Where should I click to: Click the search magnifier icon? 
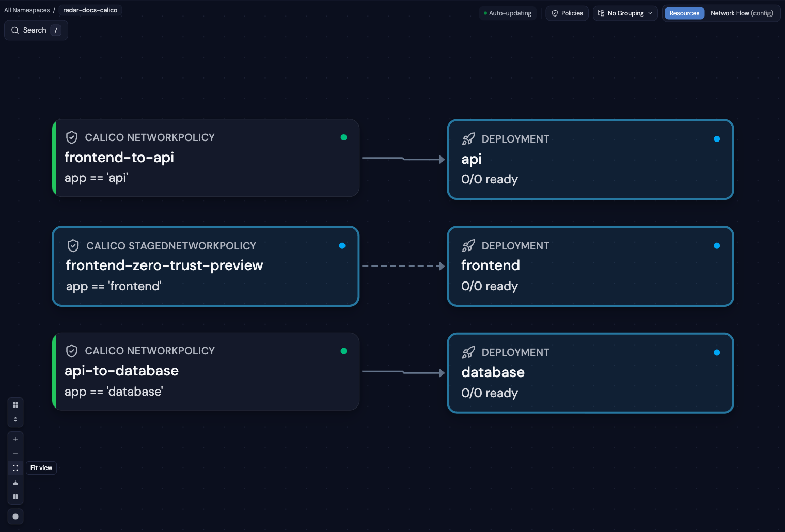coord(15,30)
